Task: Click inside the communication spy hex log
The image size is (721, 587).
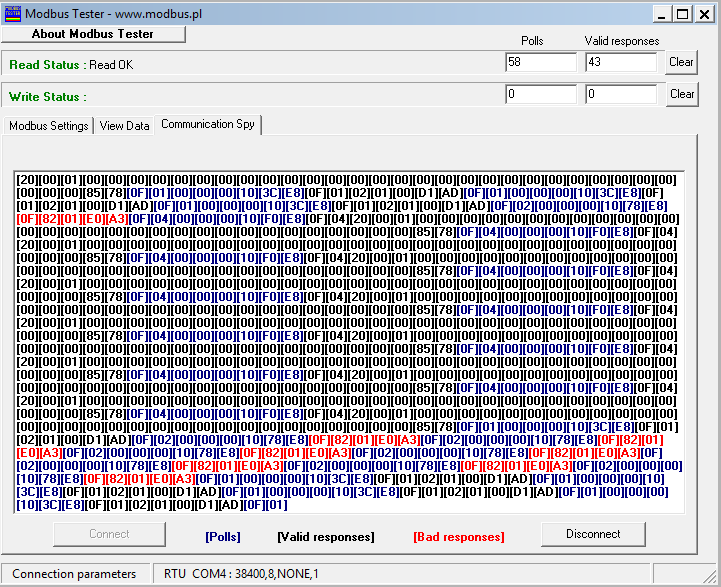Action: 349,342
